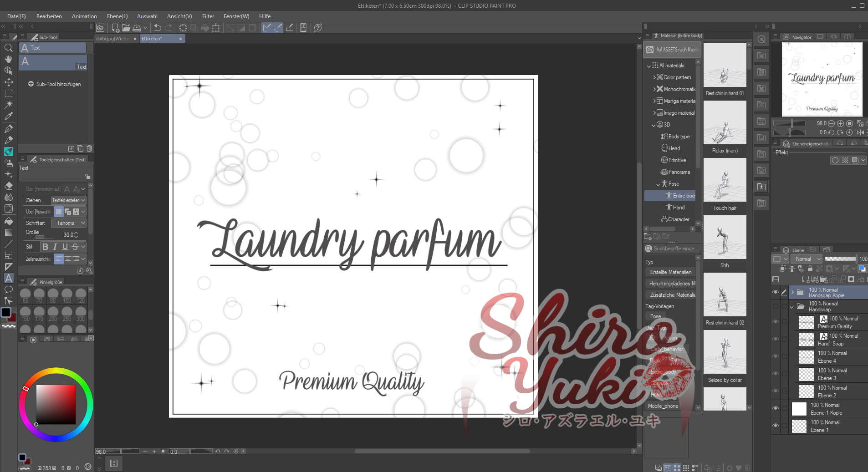868x472 pixels.
Task: Delete sub-tool with trash icon
Action: (x=89, y=148)
